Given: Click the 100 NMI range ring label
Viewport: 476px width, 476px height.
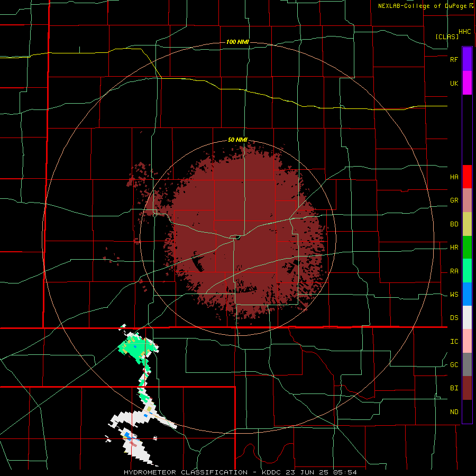Looking at the screenshot, I should pyautogui.click(x=237, y=42).
